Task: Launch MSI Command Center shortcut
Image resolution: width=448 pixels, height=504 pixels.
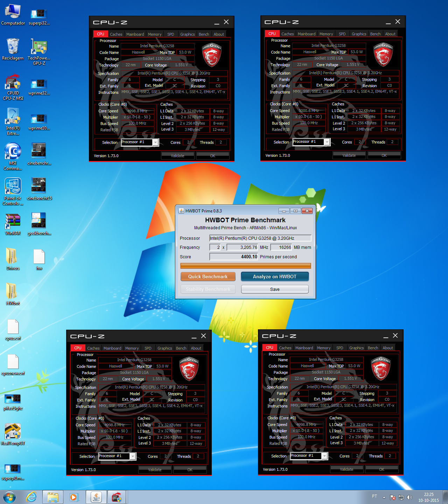Action: [13, 157]
